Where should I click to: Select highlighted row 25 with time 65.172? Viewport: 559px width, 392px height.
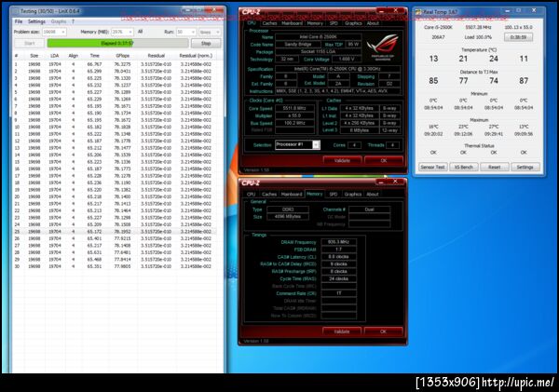tap(114, 232)
